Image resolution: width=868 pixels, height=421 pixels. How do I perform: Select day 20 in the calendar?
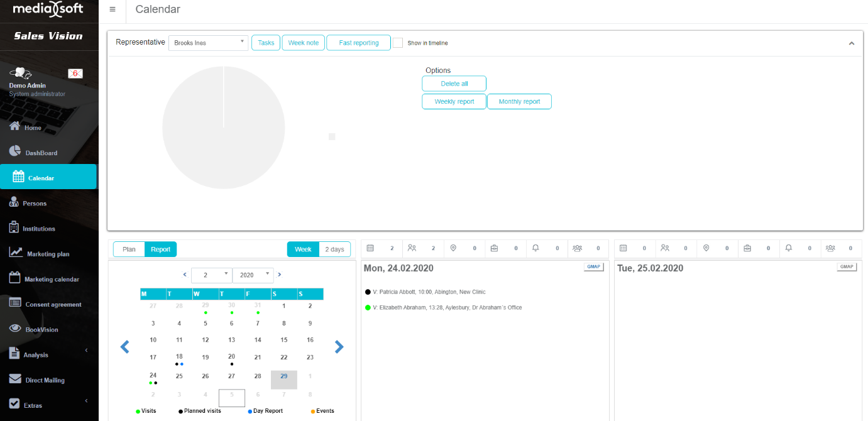click(x=231, y=357)
